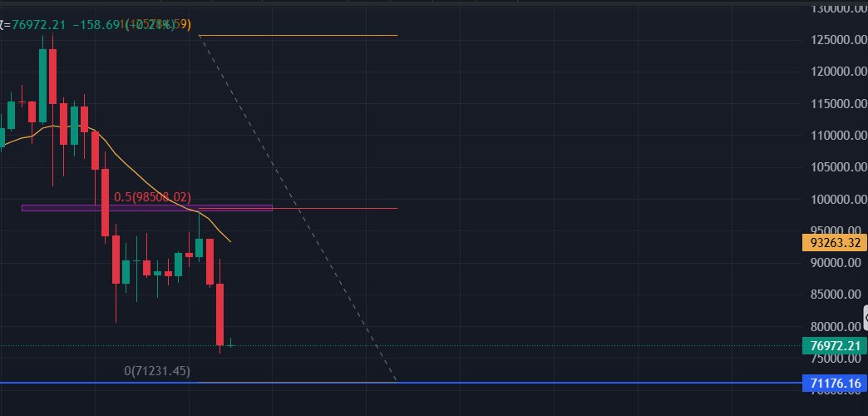Select the purple rectangle zone near 98500
Viewport: 868px width, 416px height.
click(x=146, y=208)
